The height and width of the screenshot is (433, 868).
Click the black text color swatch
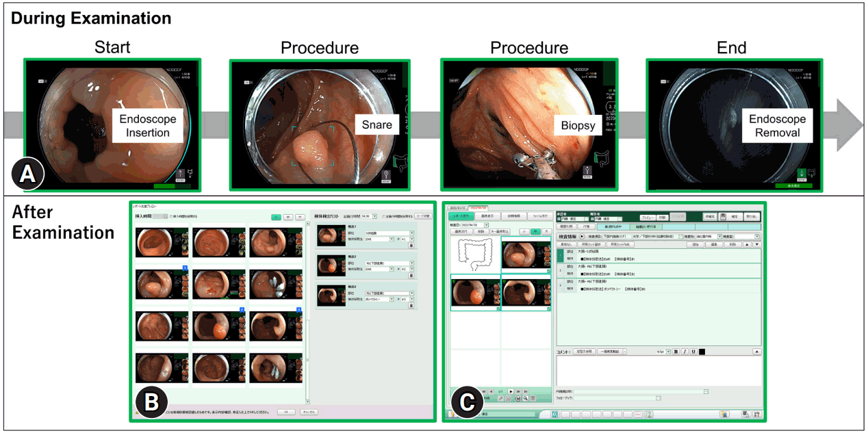click(x=702, y=352)
